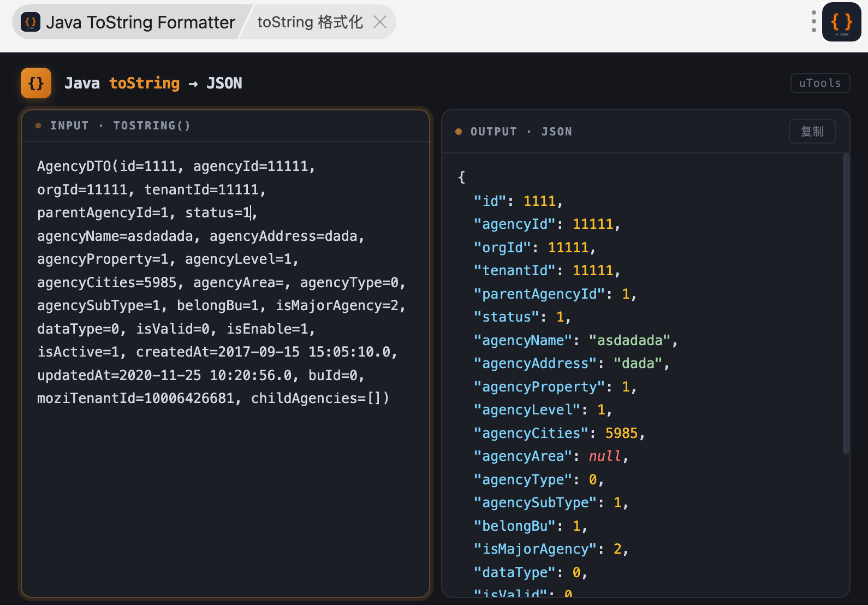Viewport: 868px width, 605px height.
Task: Click createdAt=2017-09-15 in the input text
Action: tap(218, 352)
